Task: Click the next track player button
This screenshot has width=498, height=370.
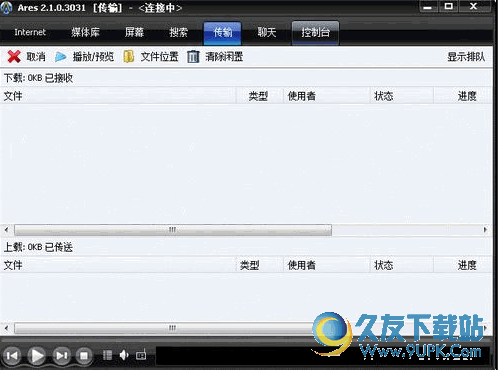Action: pyautogui.click(x=61, y=356)
